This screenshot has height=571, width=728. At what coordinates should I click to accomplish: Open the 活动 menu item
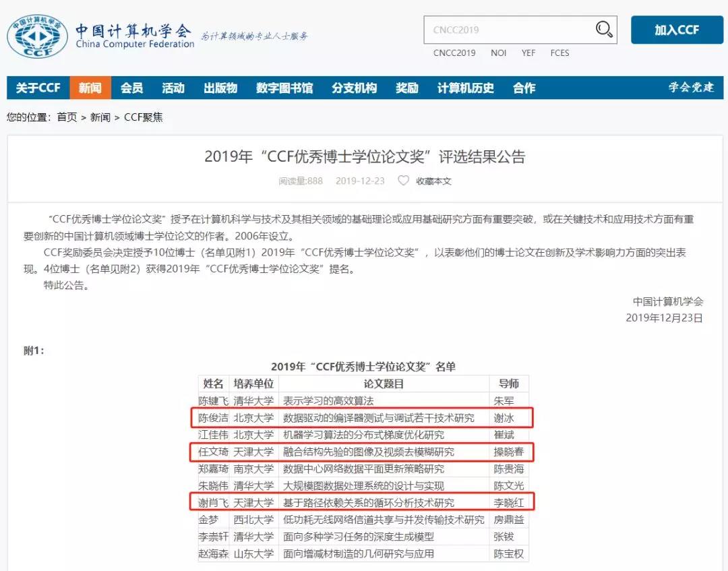(173, 88)
